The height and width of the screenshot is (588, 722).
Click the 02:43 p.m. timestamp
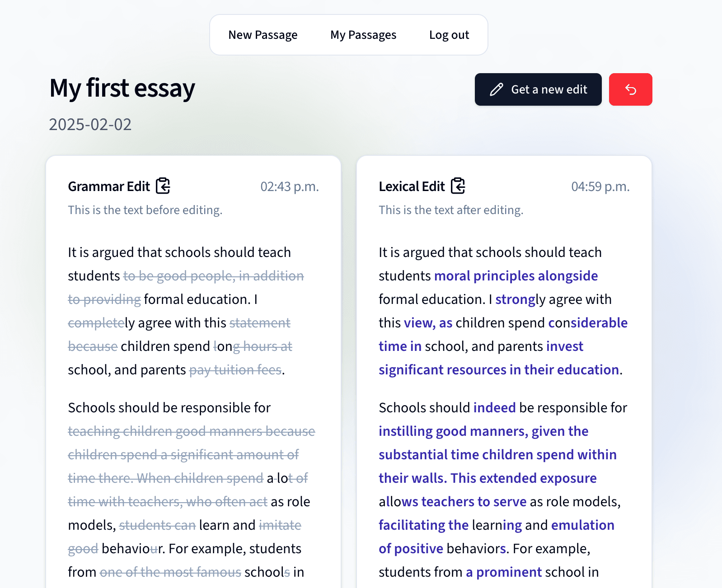pos(289,187)
